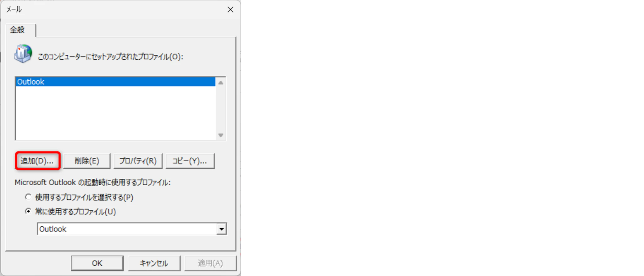Image resolution: width=644 pixels, height=276 pixels.
Task: Open プロパティ(R) for the profile
Action: (138, 161)
